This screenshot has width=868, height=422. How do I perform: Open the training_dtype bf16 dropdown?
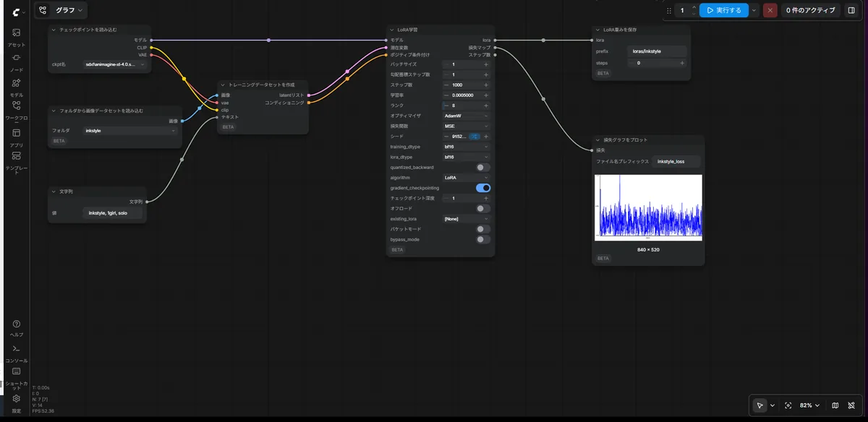pos(466,147)
